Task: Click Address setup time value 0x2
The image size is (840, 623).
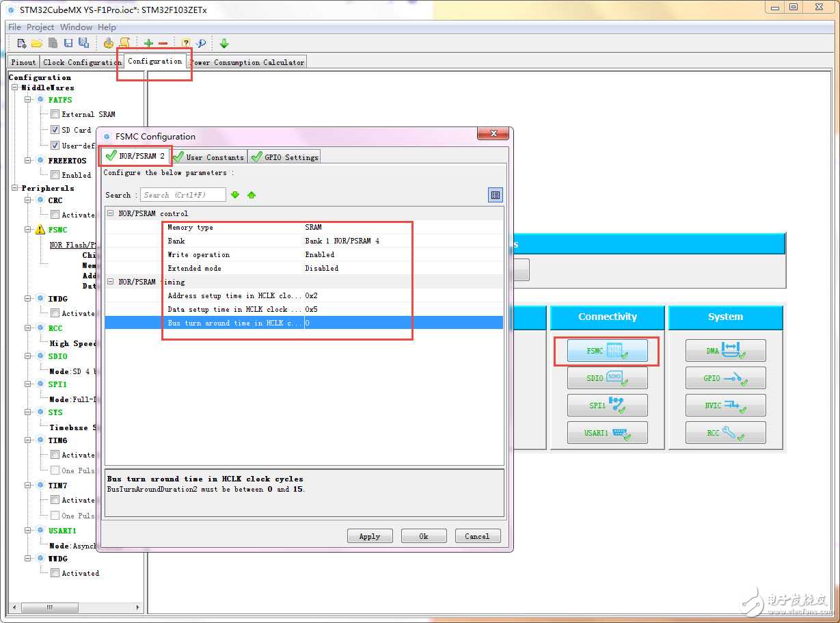Action: [311, 295]
